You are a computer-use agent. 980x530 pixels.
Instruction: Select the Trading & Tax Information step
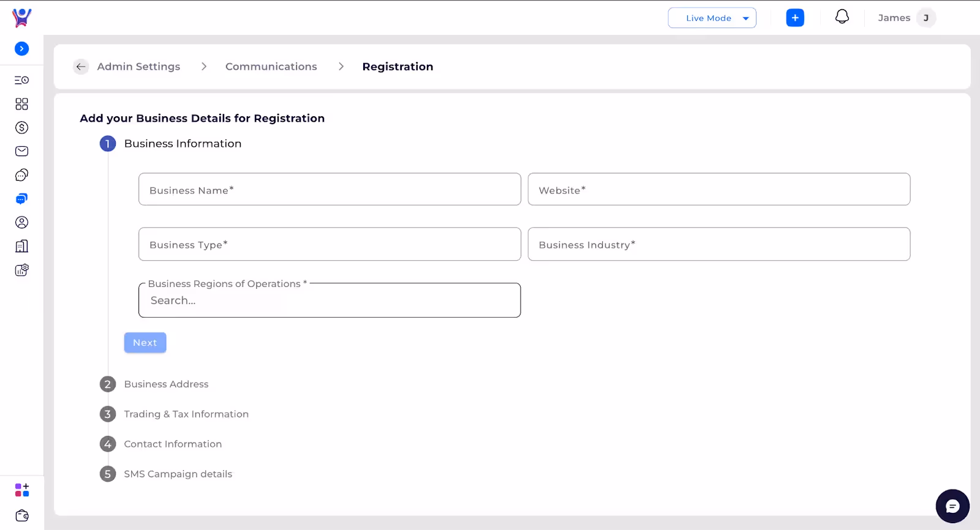[186, 414]
